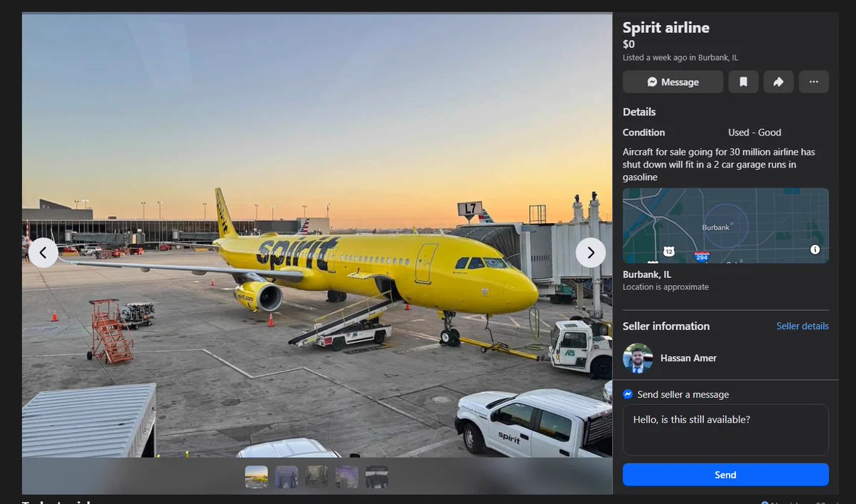Screen dimensions: 856x504
Task: Select the third photo thumbnail
Action: point(317,477)
